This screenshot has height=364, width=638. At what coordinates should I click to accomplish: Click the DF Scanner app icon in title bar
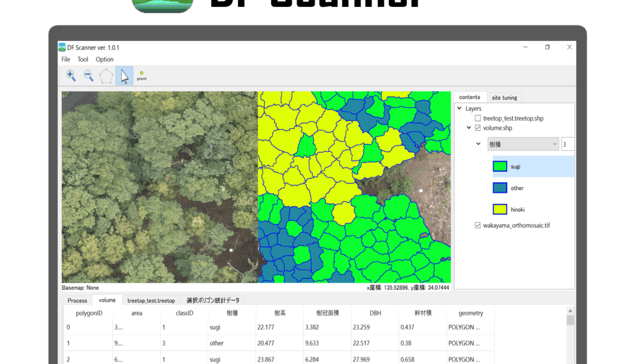(62, 47)
